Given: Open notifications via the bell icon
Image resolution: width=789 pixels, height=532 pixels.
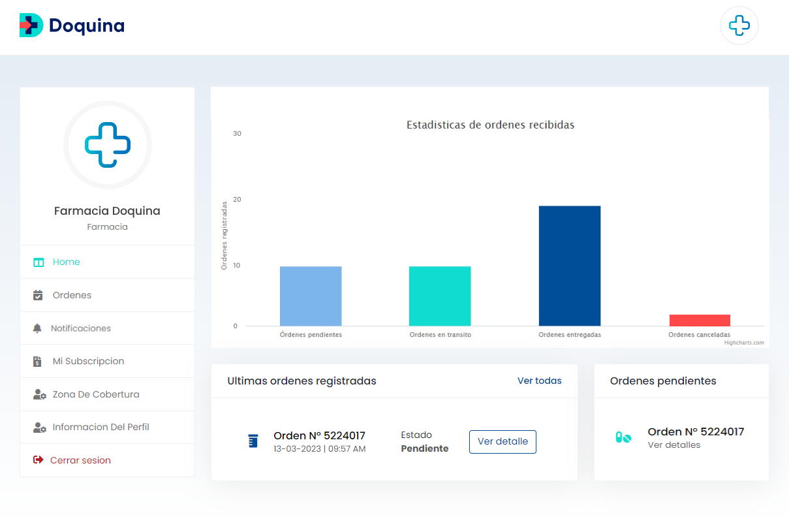Looking at the screenshot, I should pos(39,328).
